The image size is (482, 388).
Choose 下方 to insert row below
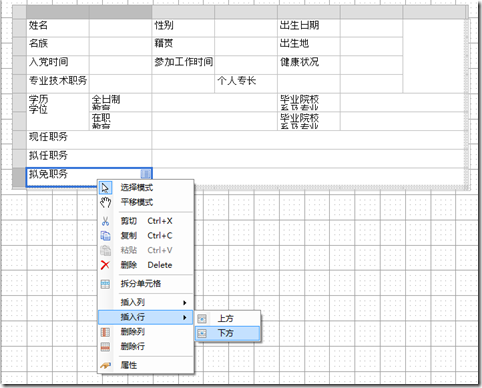227,333
